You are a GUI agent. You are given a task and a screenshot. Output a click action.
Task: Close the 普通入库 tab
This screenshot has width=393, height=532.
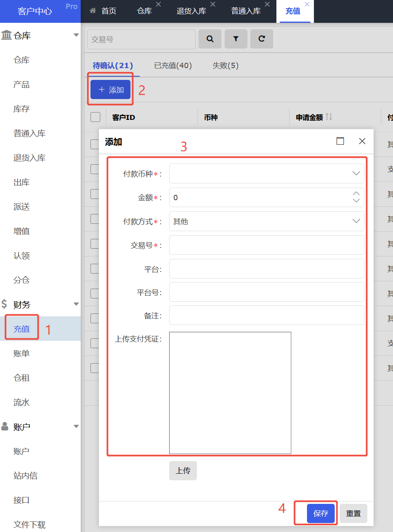pyautogui.click(x=267, y=4)
